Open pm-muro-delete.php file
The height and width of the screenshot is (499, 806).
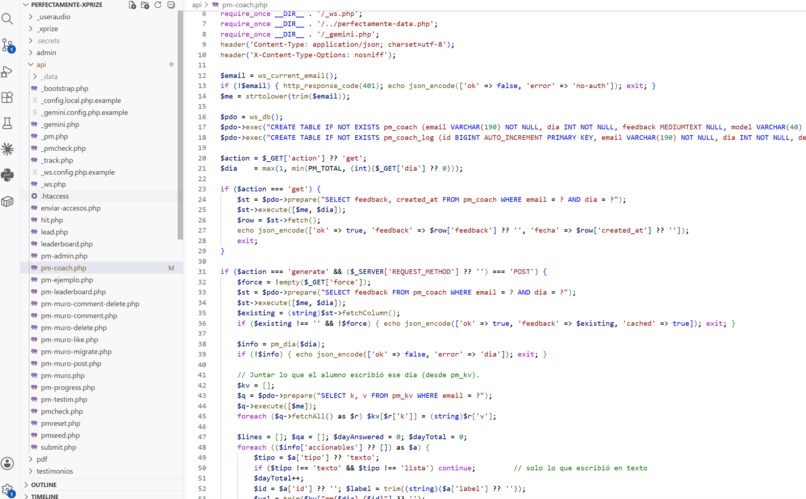(x=74, y=327)
